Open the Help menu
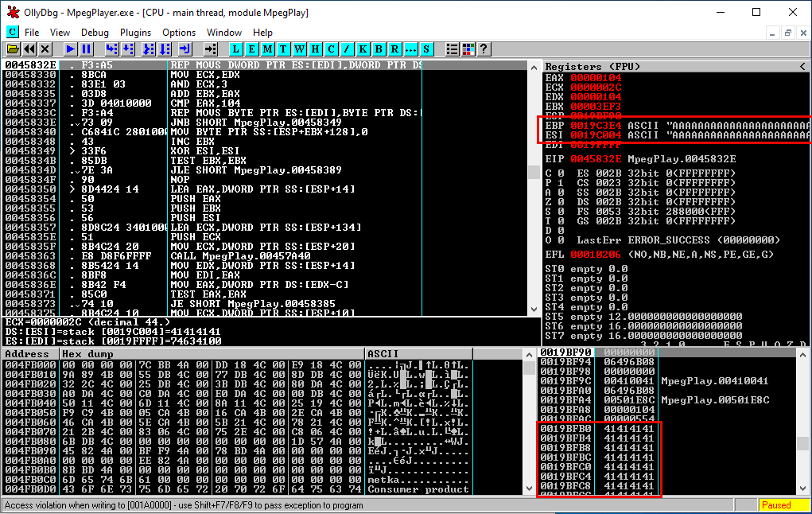 262,32
